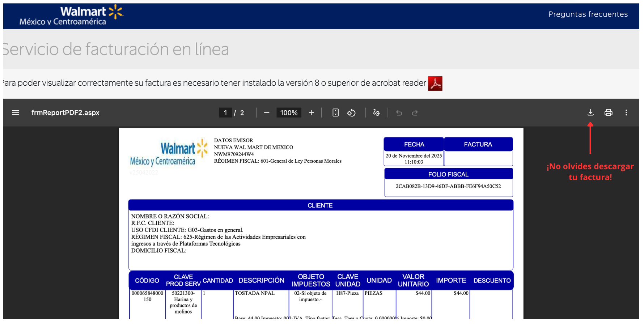This screenshot has width=644, height=324.
Task: Click the DESCUENTO column header
Action: [492, 281]
